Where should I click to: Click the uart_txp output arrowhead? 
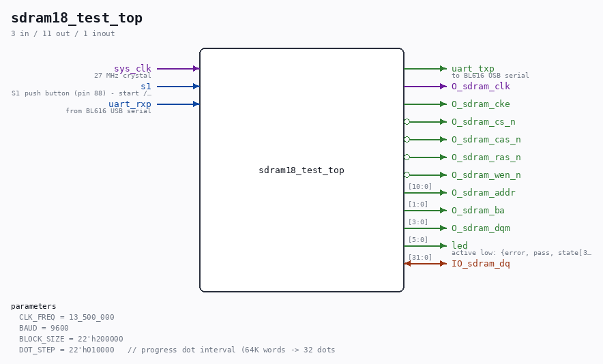443,69
